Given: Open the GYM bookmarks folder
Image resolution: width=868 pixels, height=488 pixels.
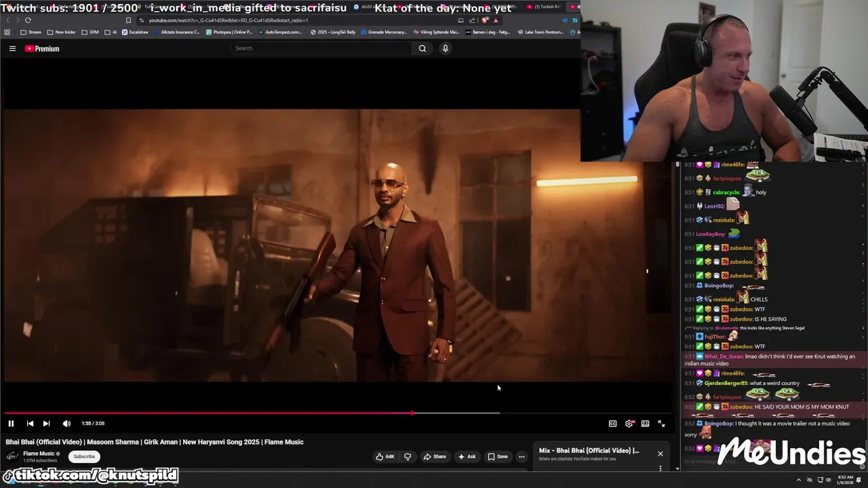Looking at the screenshot, I should pyautogui.click(x=90, y=32).
